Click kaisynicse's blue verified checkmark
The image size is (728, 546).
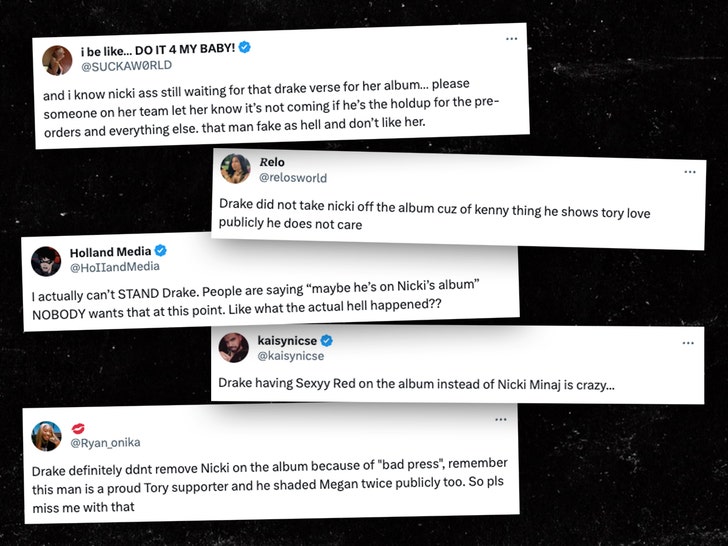pyautogui.click(x=326, y=341)
